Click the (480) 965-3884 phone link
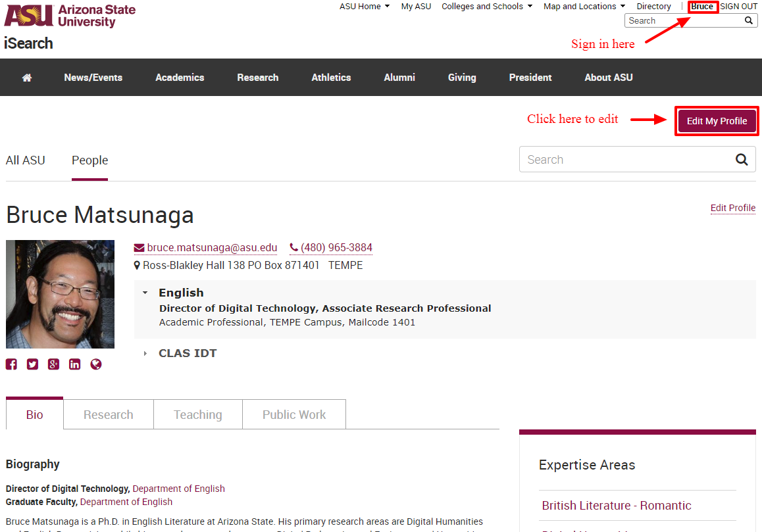 pos(336,248)
